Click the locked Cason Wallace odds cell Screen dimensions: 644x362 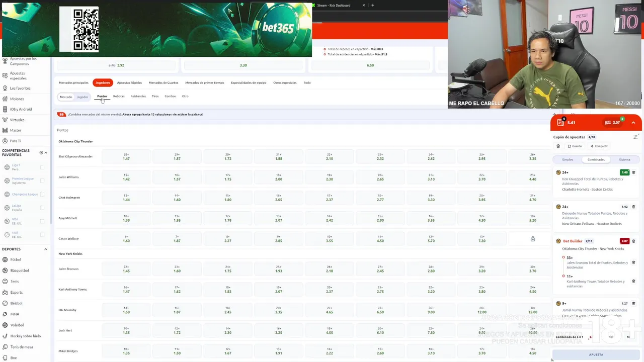[x=533, y=239]
